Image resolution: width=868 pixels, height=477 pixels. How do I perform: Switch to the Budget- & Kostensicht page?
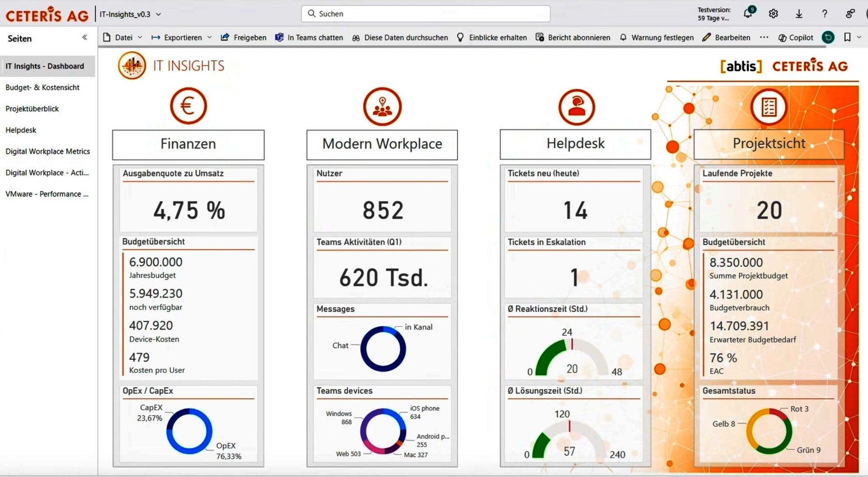click(42, 87)
